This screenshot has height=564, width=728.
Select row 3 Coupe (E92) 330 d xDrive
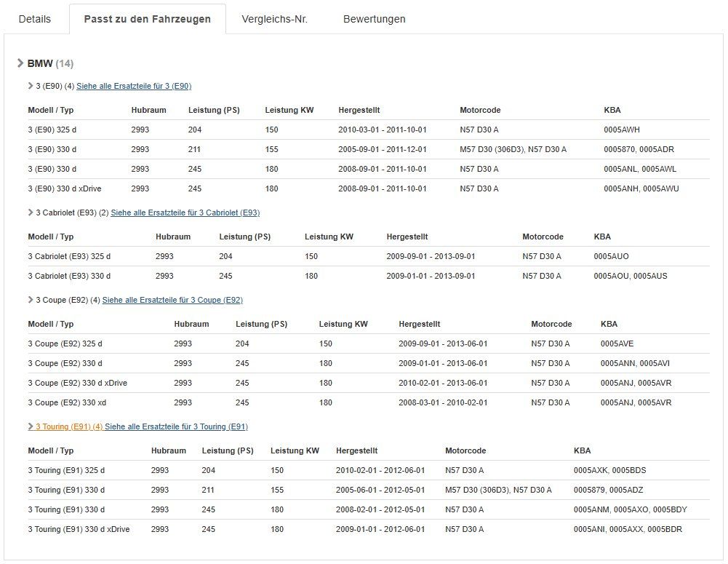pos(369,383)
